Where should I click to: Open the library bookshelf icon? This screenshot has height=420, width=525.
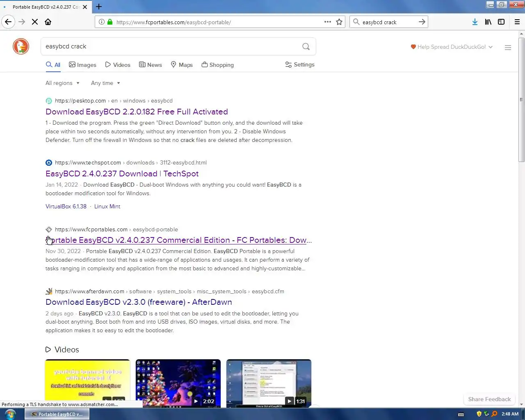coord(488,22)
